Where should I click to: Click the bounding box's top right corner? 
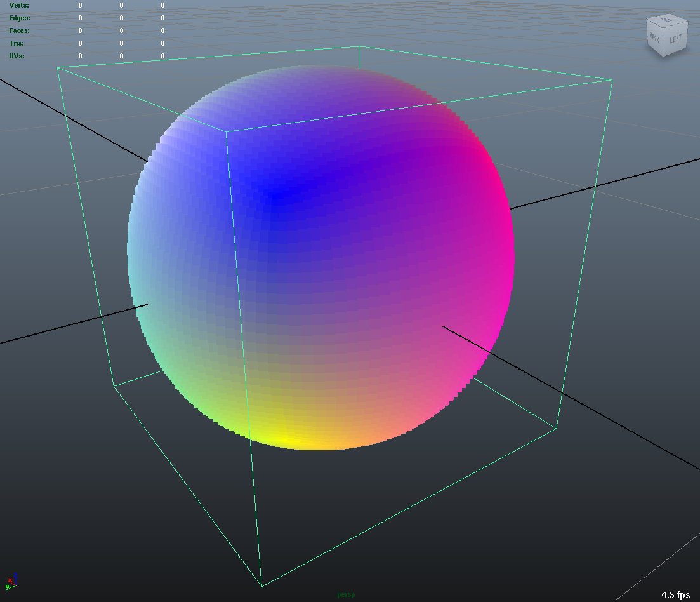(x=611, y=80)
